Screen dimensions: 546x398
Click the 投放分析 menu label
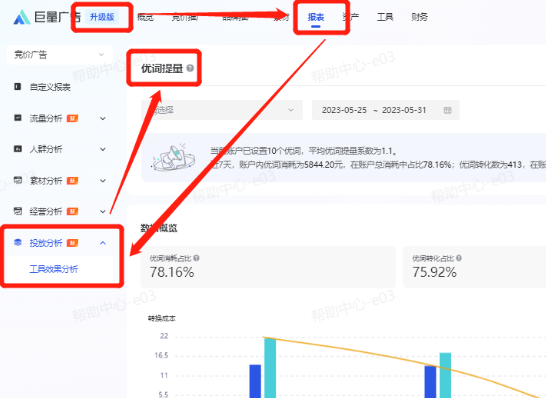[x=46, y=243]
